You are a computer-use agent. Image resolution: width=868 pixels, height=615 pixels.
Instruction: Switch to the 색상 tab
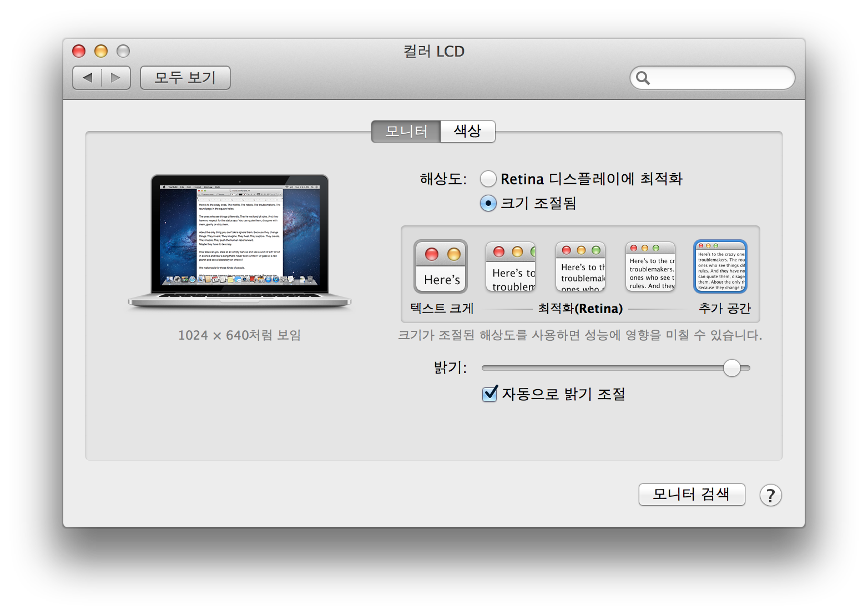point(467,132)
